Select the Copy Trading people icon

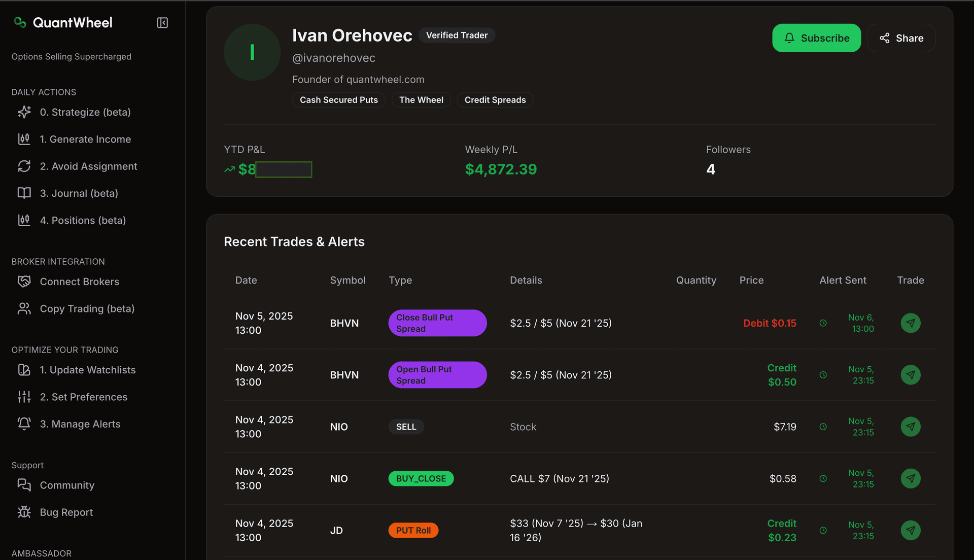click(x=24, y=308)
